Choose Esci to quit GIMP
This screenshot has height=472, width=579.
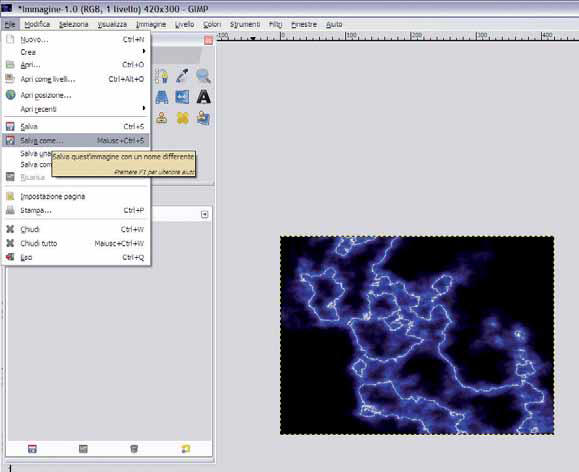click(x=76, y=257)
